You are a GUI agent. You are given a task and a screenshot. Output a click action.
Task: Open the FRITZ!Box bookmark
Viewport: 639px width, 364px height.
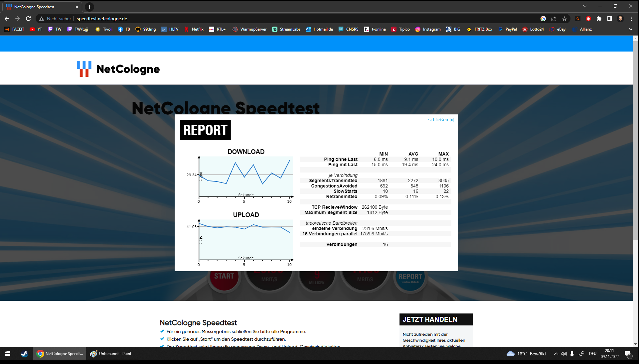click(x=479, y=29)
